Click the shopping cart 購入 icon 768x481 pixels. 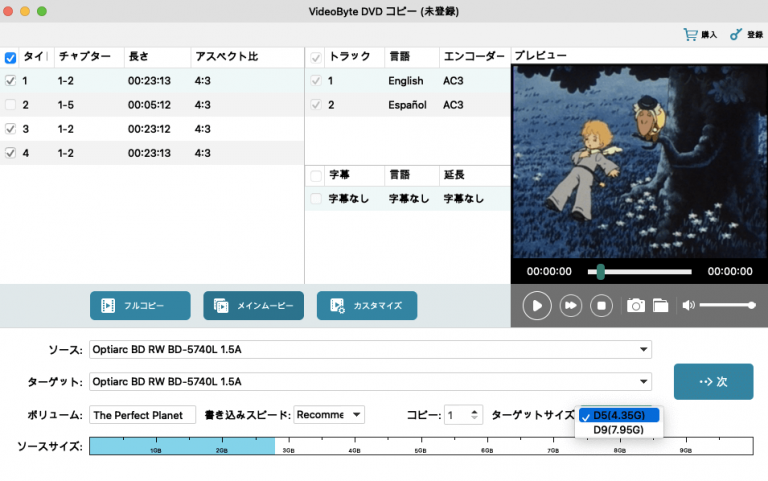690,34
